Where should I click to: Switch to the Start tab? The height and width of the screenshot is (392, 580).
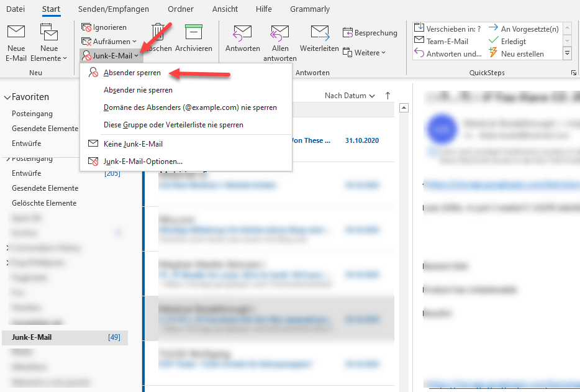51,9
